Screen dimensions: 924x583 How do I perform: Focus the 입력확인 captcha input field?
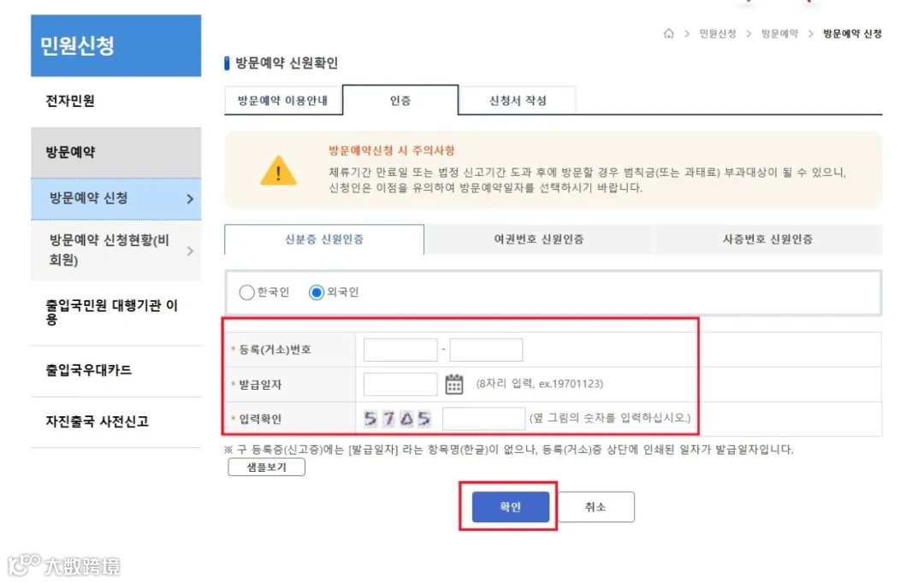(483, 419)
